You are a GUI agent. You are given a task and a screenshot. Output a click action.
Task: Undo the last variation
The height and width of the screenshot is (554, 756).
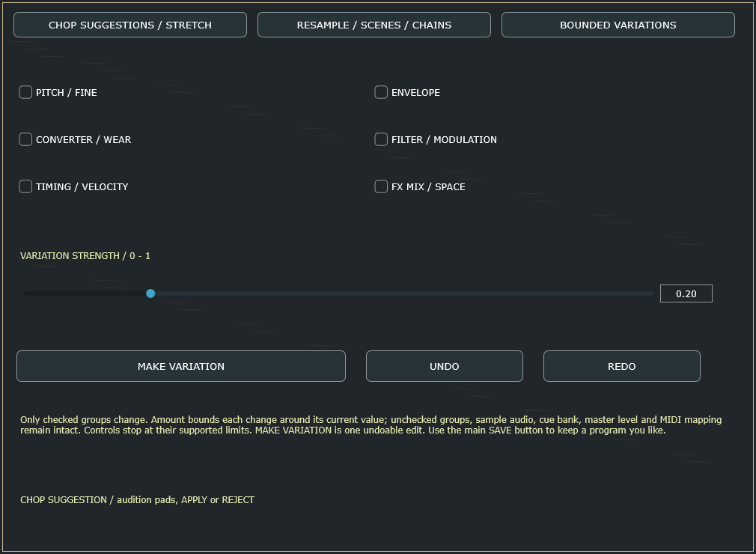point(445,366)
